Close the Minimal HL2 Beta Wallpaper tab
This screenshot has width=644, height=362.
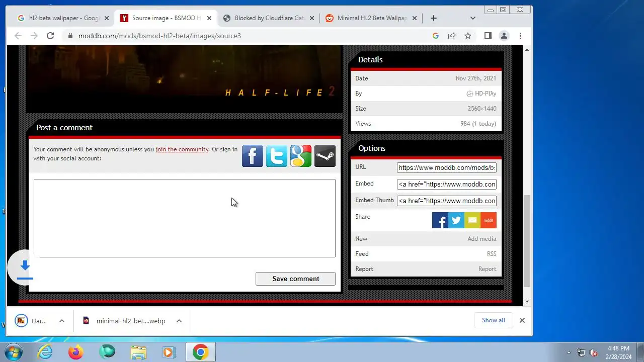pyautogui.click(x=414, y=18)
